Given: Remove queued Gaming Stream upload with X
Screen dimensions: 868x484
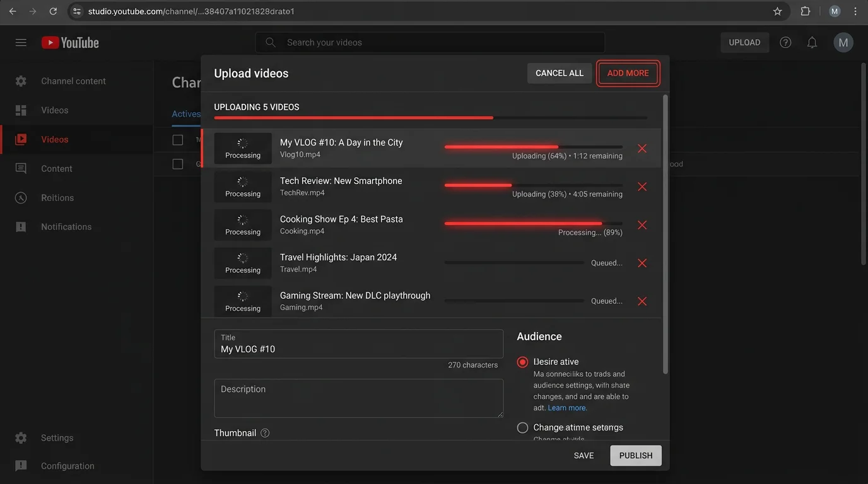Looking at the screenshot, I should point(642,301).
